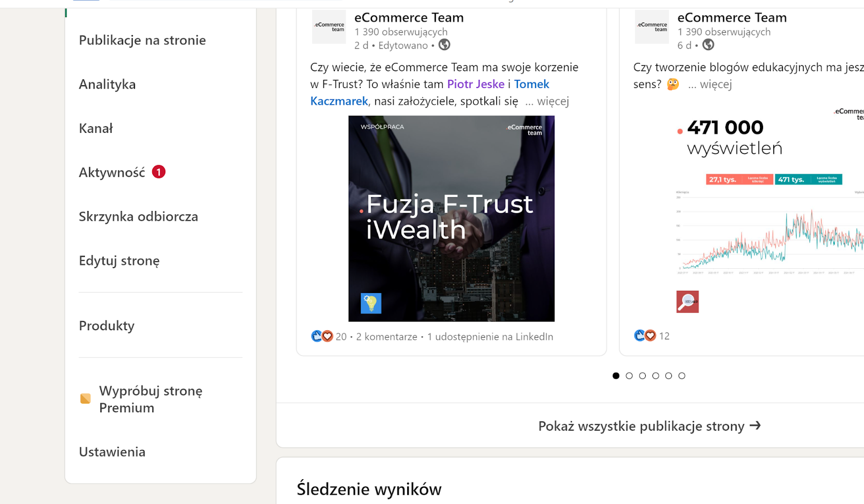Click eCommerce Team logo on first post
The height and width of the screenshot is (504, 864).
(329, 26)
